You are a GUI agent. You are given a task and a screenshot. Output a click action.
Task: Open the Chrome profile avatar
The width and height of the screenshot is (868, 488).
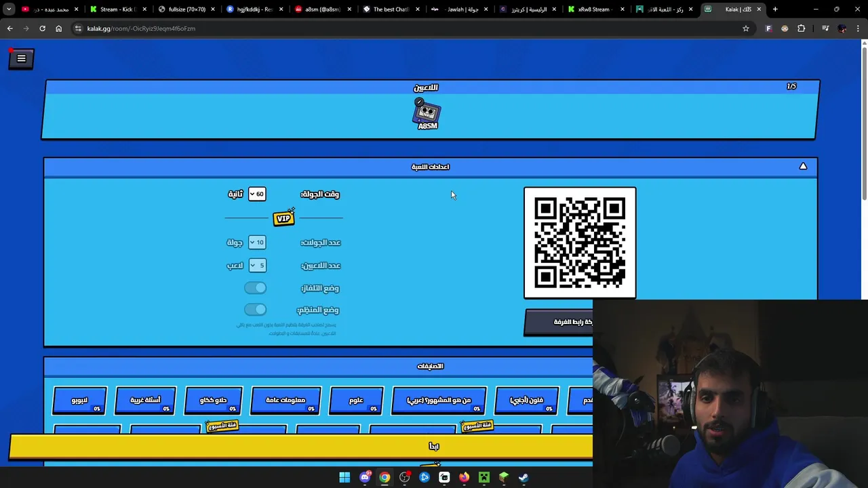coord(842,28)
